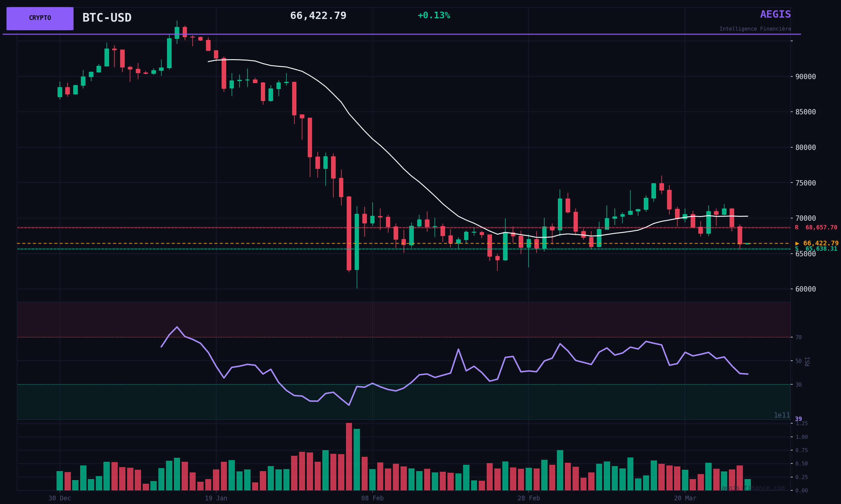Click the aegis-finance.com watermark link
This screenshot has height=504, width=841.
753,488
